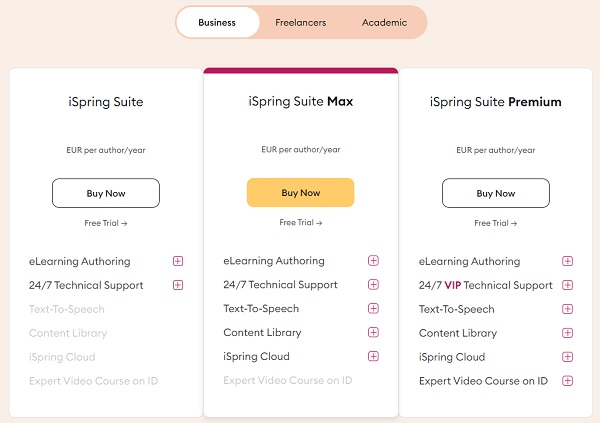Switch to the Freelancers pricing tab

[x=300, y=23]
